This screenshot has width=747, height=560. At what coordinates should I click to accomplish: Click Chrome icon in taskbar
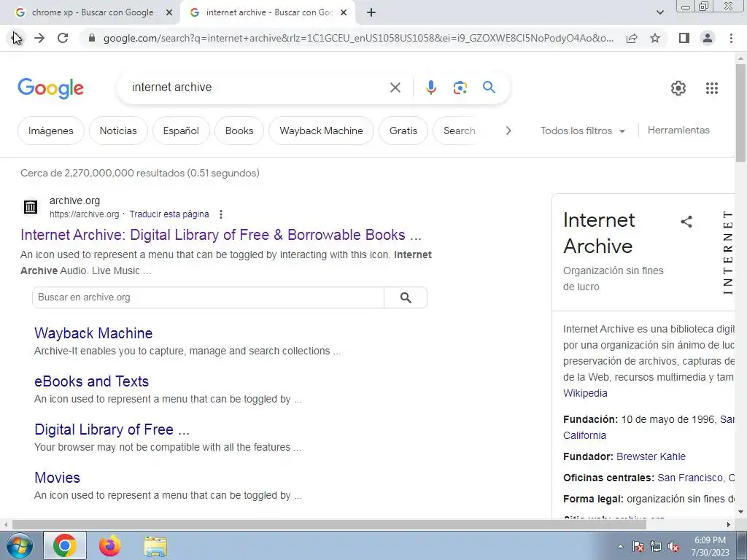coord(65,545)
